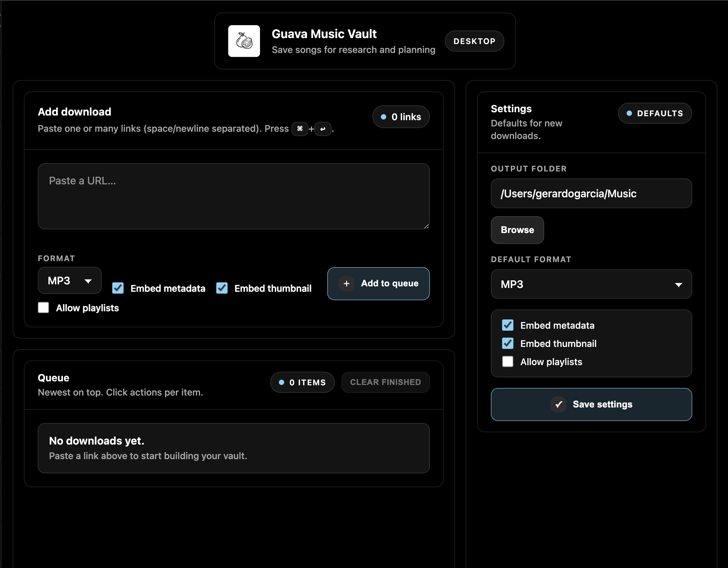Uncheck Embed thumbnail in Settings defaults

click(507, 344)
